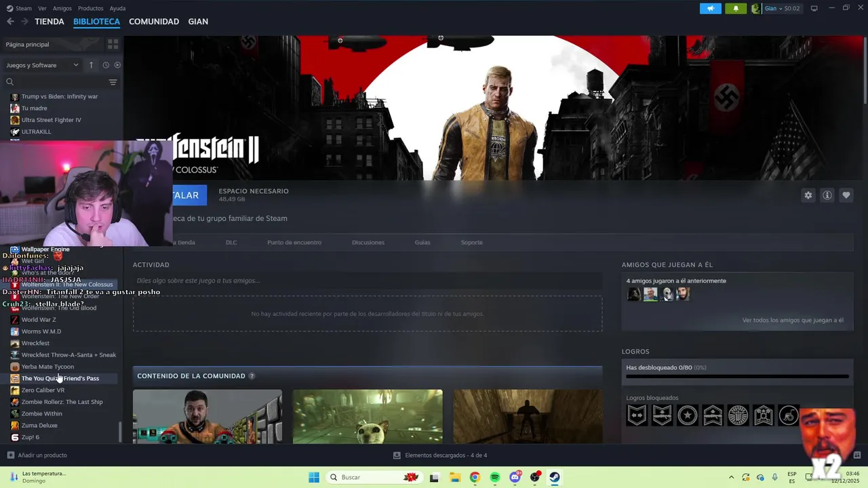Open the dog community screenshot thumbnail
868x488 pixels.
coord(368,416)
